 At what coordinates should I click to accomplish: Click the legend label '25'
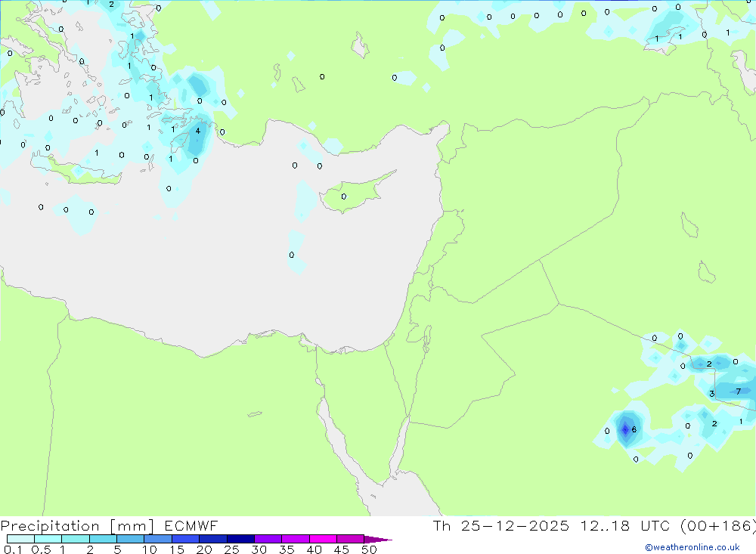tap(231, 549)
